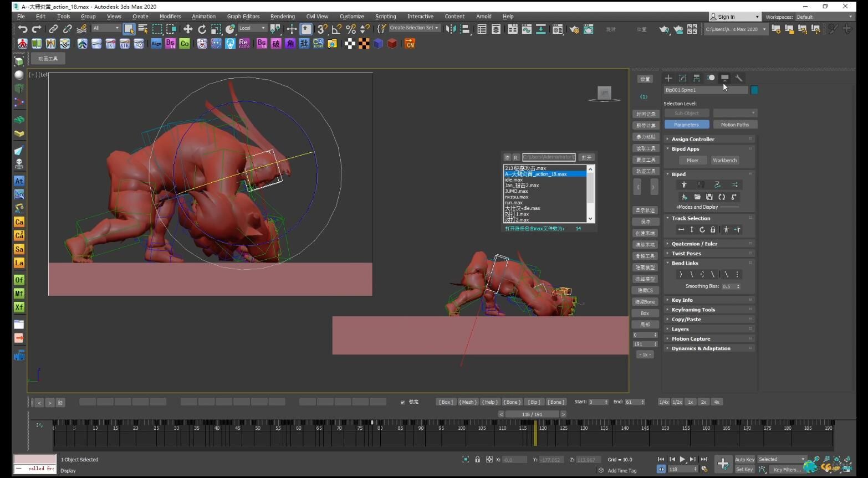Toggle the [Bip] display button
This screenshot has width=868, height=478.
534,402
